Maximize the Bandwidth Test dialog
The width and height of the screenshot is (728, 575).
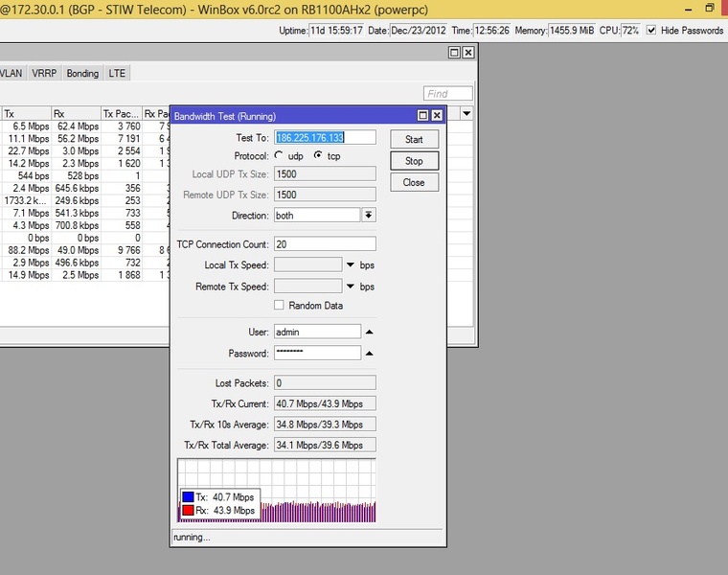422,115
